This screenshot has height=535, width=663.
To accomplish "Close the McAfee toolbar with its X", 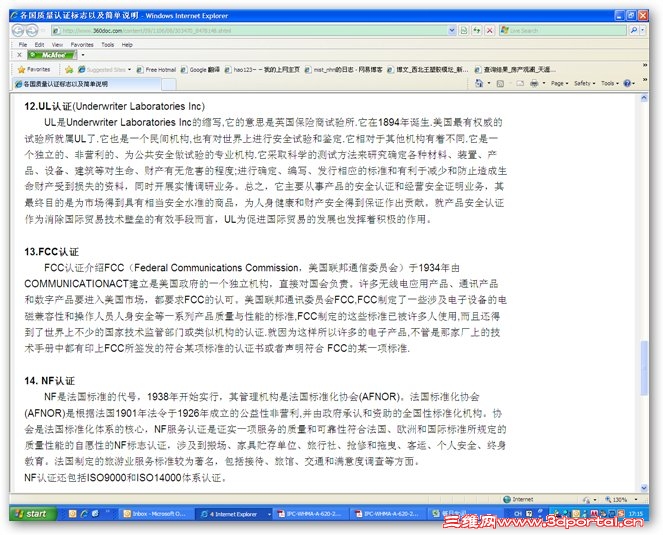I will pyautogui.click(x=19, y=55).
